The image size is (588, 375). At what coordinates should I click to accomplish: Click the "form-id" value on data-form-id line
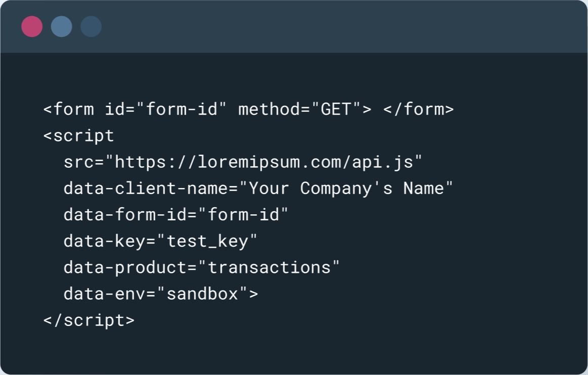tap(243, 215)
